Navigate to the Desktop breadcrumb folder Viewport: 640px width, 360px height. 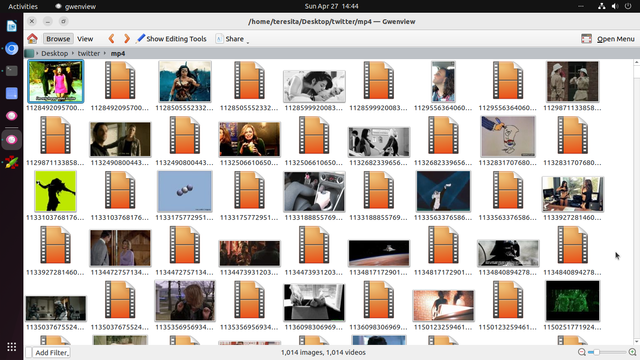pos(54,53)
